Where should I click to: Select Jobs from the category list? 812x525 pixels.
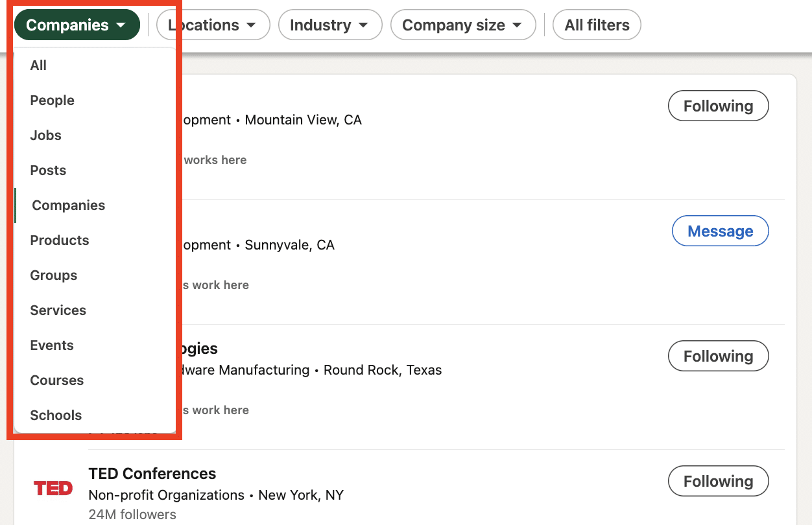pyautogui.click(x=45, y=135)
